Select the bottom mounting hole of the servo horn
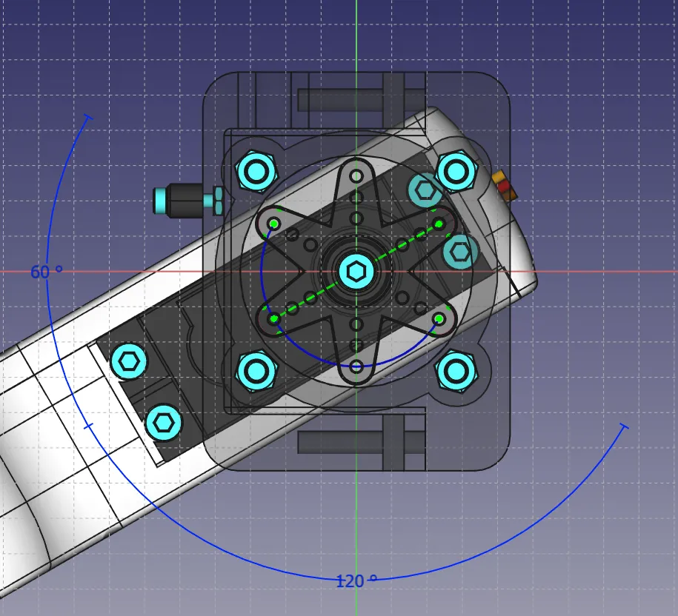 (x=356, y=367)
